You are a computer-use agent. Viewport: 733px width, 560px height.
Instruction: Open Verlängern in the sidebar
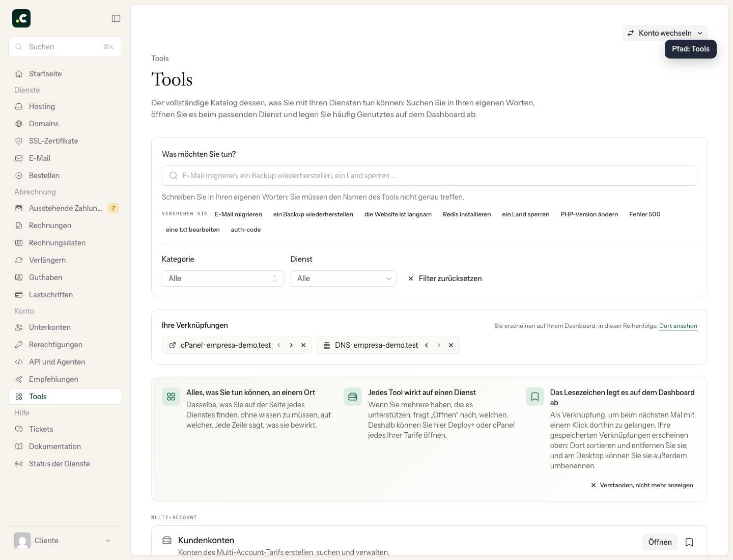click(65, 260)
